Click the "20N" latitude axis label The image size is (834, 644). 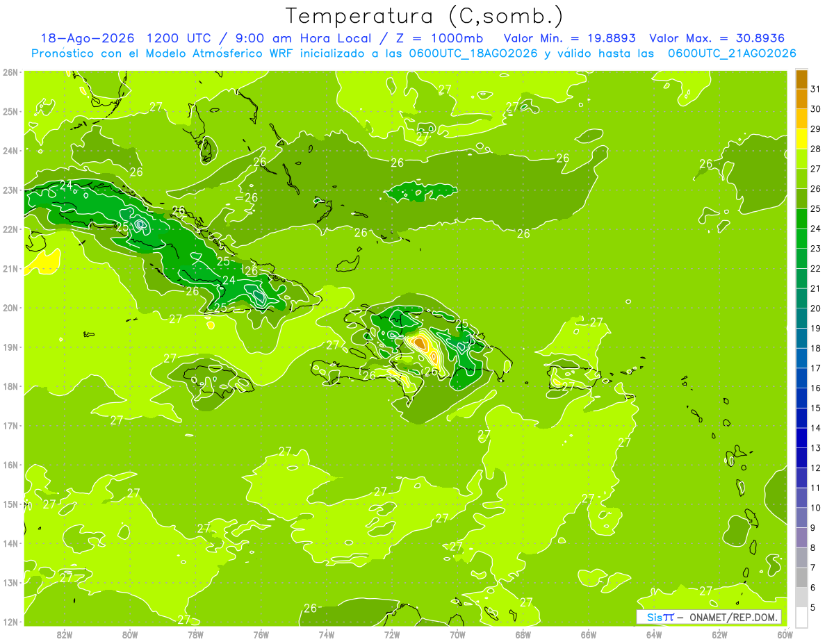[x=10, y=308]
